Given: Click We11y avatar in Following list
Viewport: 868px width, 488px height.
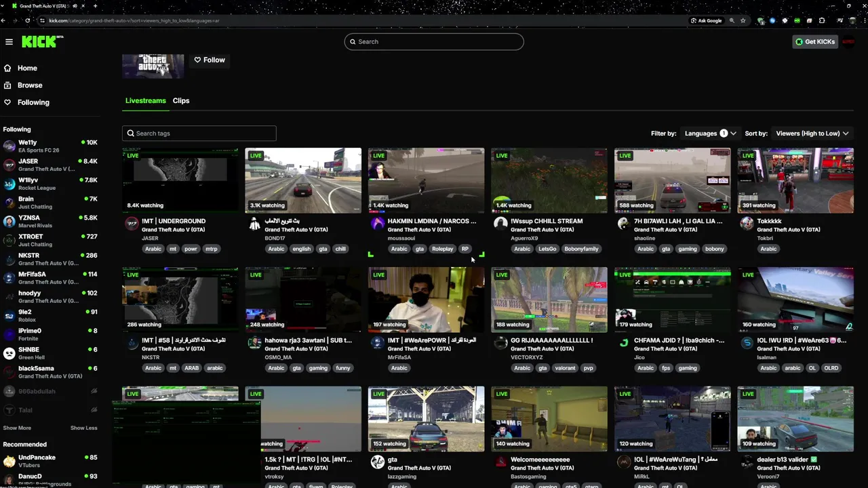Looking at the screenshot, I should [x=9, y=146].
